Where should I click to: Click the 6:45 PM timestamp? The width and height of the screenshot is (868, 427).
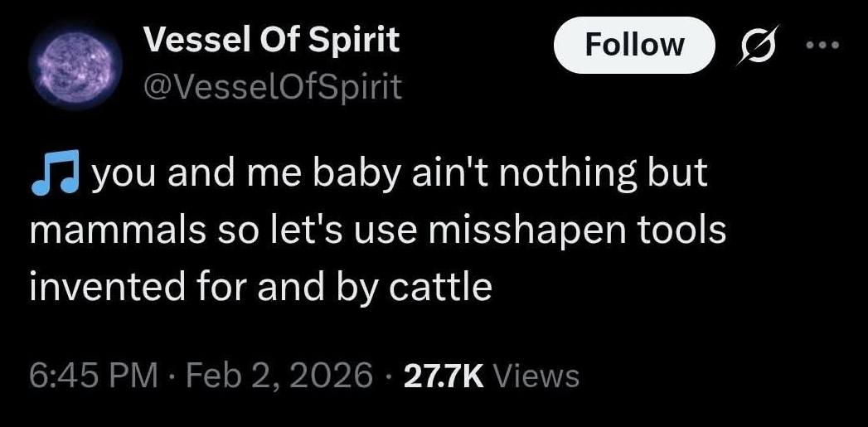[x=93, y=375]
